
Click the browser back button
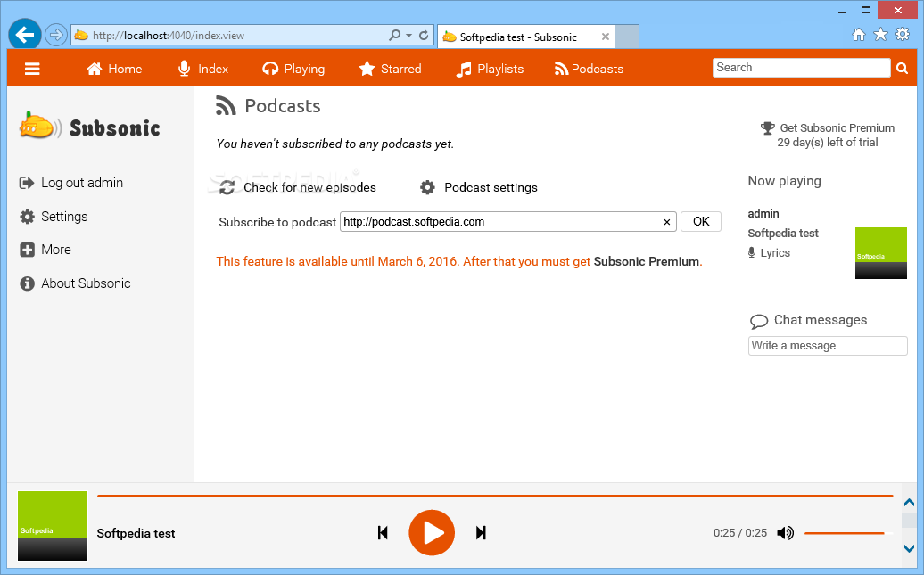[25, 35]
